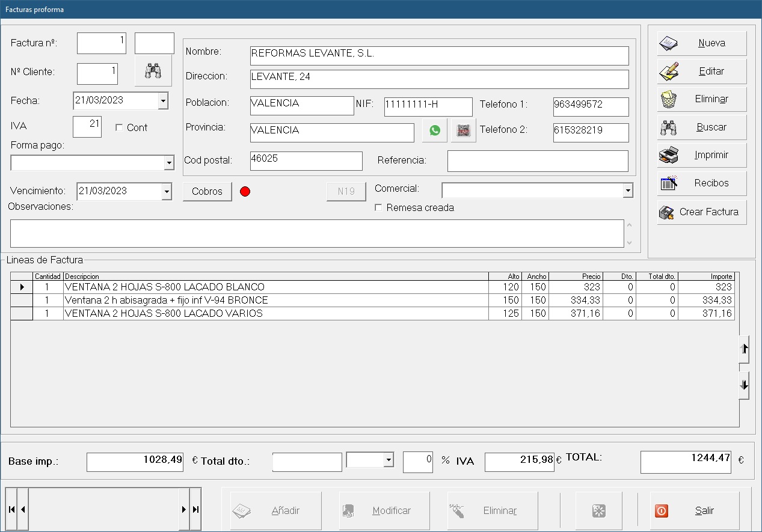Click the WhatsApp icon button

point(435,130)
